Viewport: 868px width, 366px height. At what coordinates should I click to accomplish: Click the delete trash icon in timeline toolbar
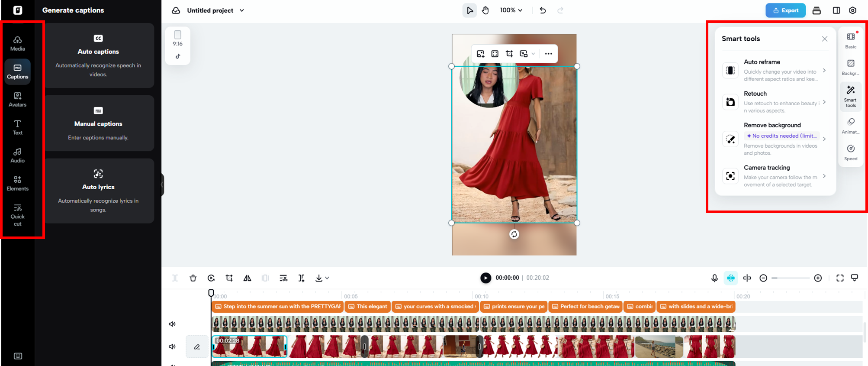tap(193, 278)
